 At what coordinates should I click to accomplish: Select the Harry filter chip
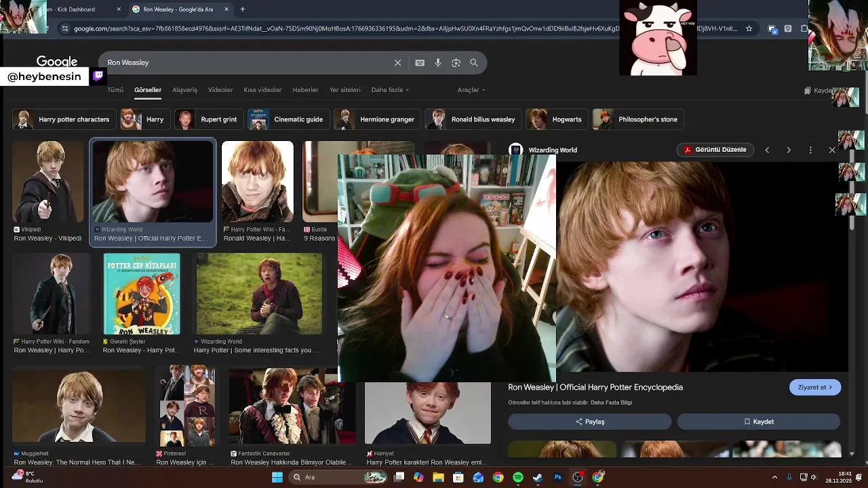(x=145, y=119)
